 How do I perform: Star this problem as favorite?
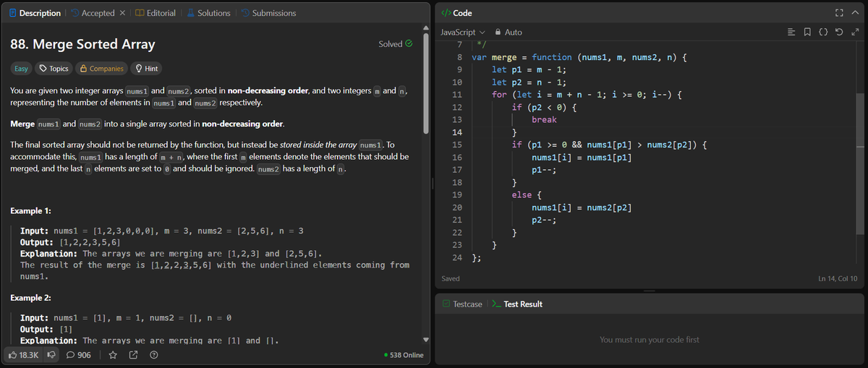tap(113, 355)
